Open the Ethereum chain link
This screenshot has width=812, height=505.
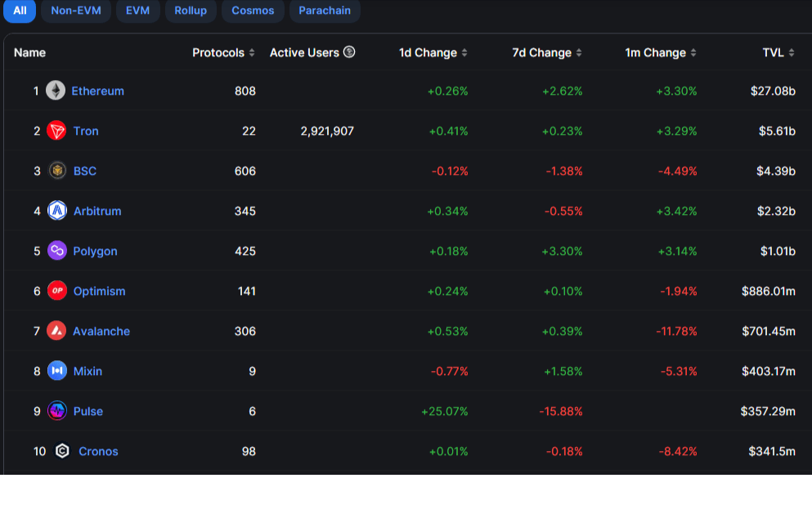98,91
